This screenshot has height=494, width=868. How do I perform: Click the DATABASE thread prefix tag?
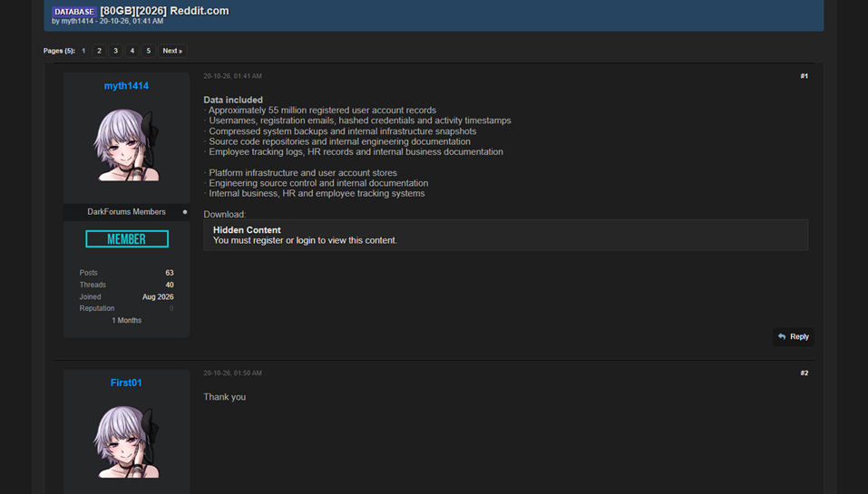(74, 12)
